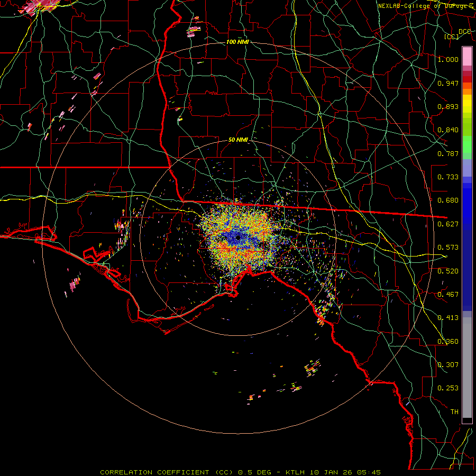476x476 pixels.
Task: Select the 0.520 legend value
Action: click(448, 271)
